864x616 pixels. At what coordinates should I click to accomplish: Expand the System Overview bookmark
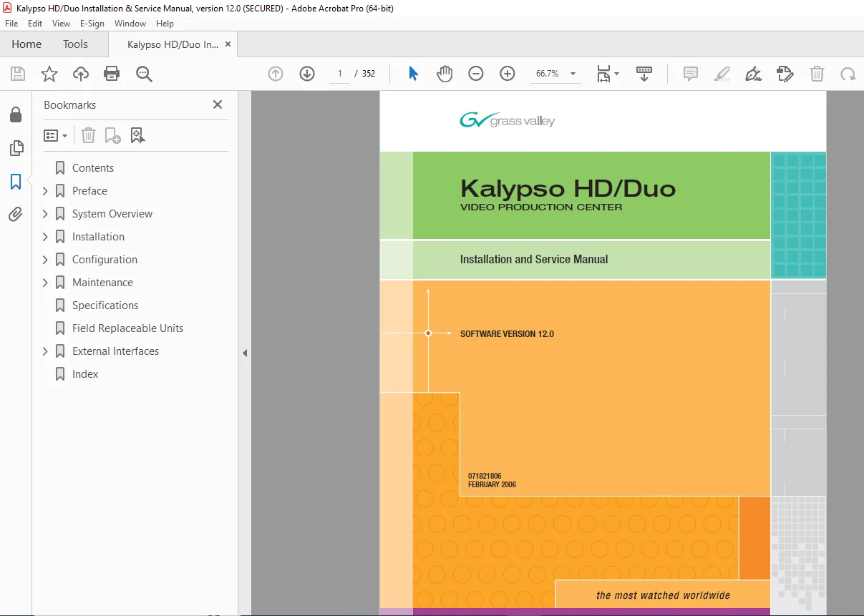tap(45, 214)
